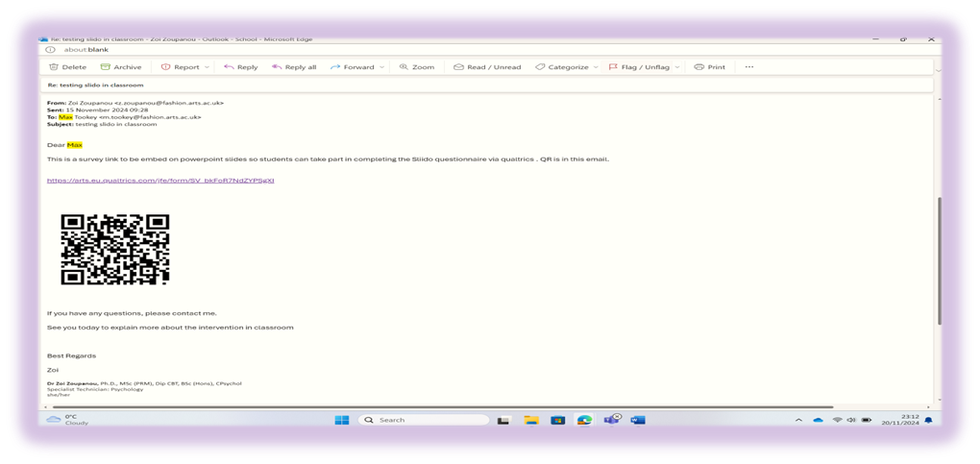
Task: Show hidden system tray icons
Action: 798,420
